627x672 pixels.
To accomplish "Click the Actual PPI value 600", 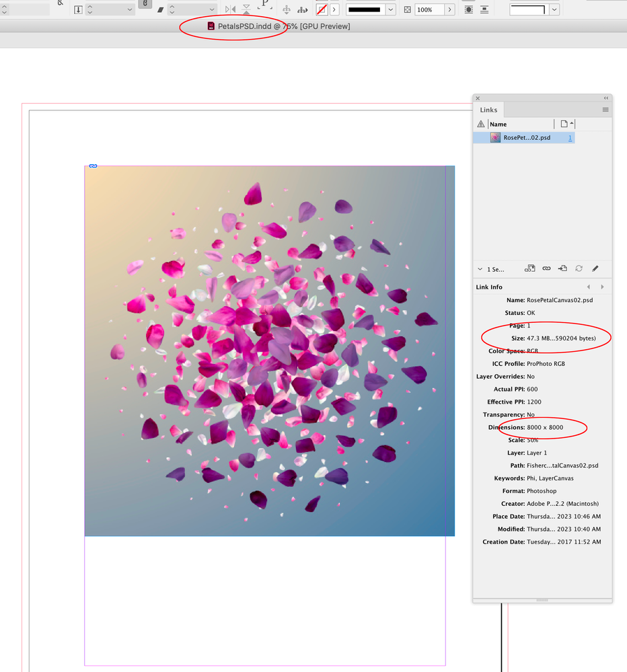I will tap(532, 389).
